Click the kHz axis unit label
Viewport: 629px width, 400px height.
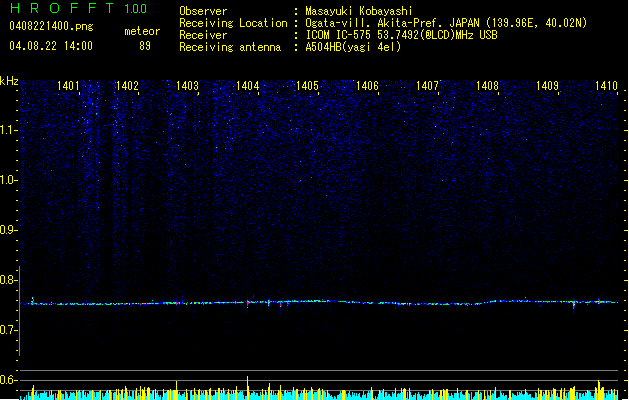pyautogui.click(x=9, y=81)
